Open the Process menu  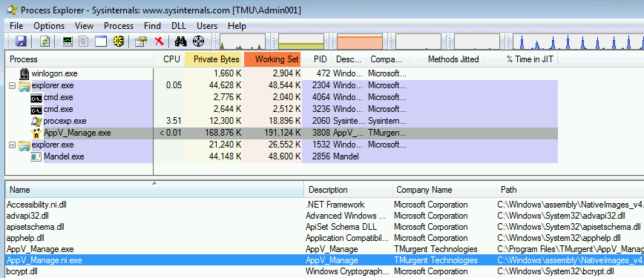pyautogui.click(x=119, y=26)
